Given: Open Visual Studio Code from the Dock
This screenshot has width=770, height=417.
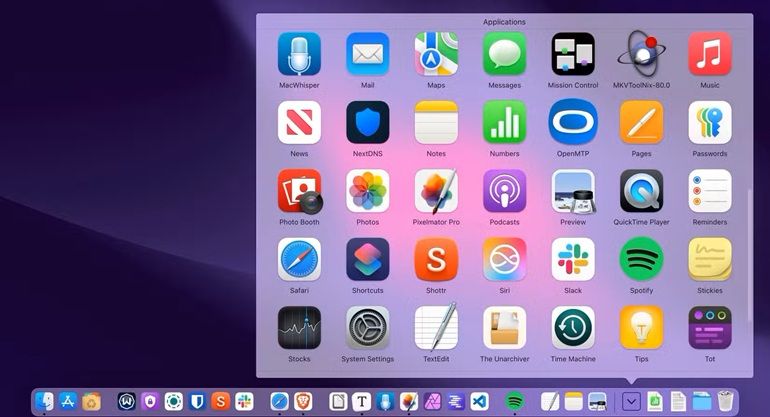Looking at the screenshot, I should click(479, 401).
